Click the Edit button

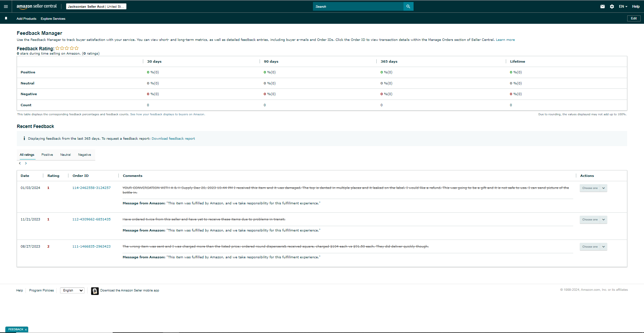[x=634, y=18]
